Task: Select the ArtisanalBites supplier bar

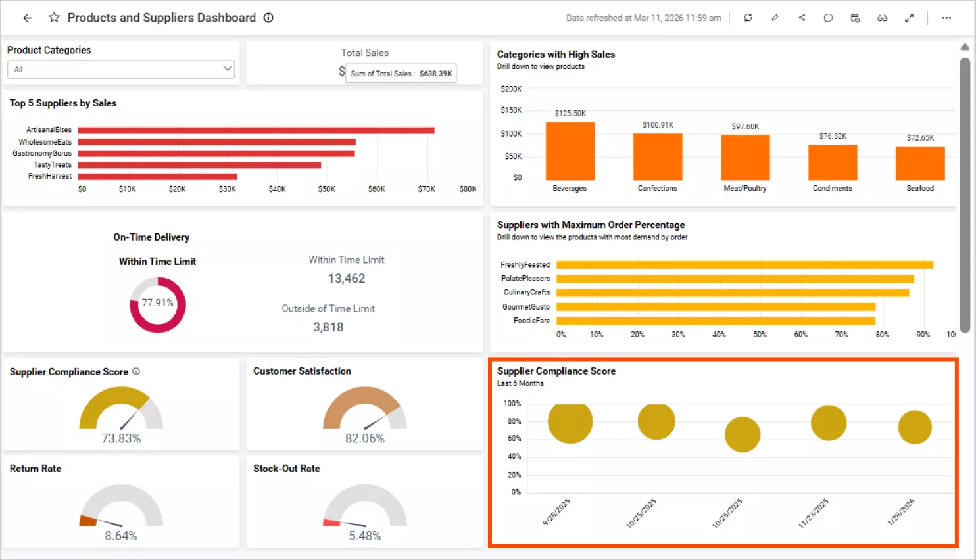Action: [x=256, y=130]
